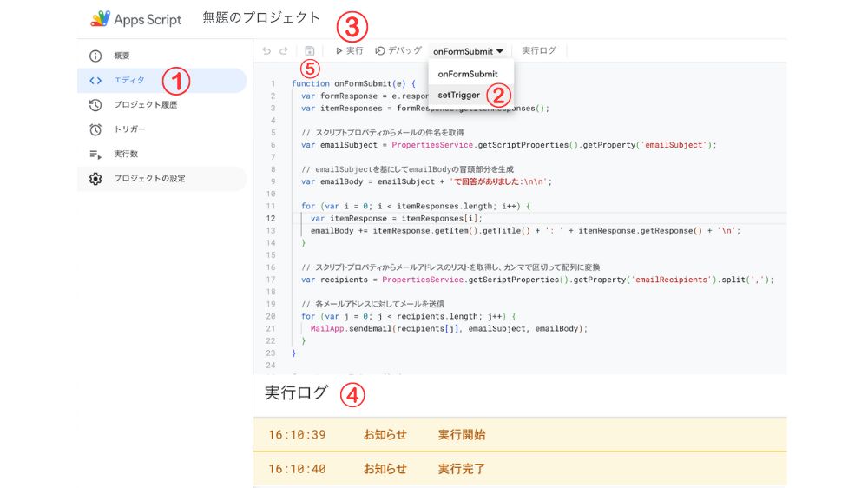
Task: Choose setTrigger from the function list
Action: coord(459,95)
